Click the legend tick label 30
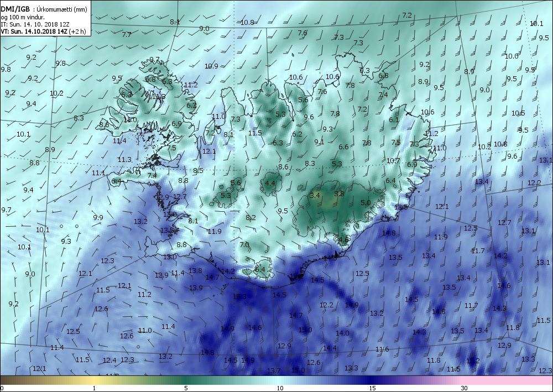553x392 pixels. tap(464, 388)
